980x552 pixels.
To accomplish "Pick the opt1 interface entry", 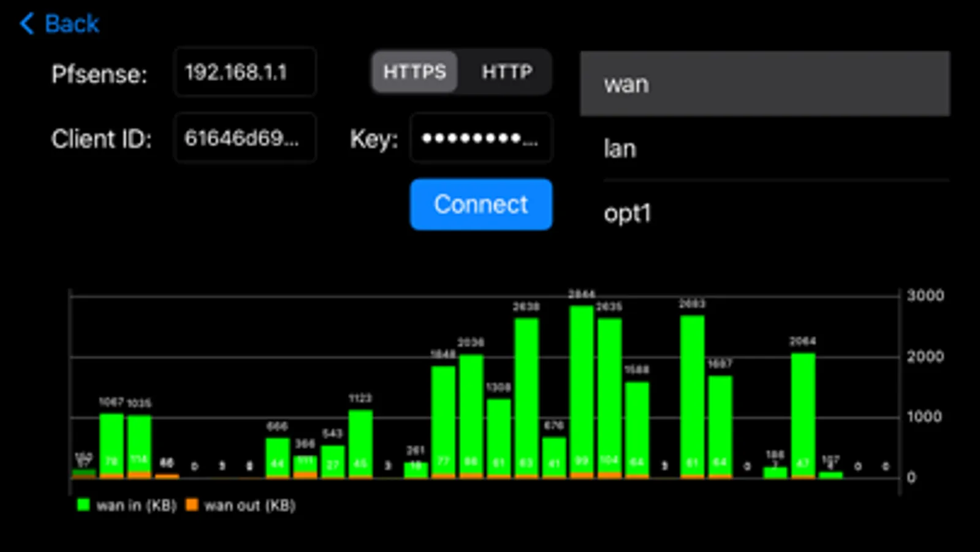I will coord(765,213).
